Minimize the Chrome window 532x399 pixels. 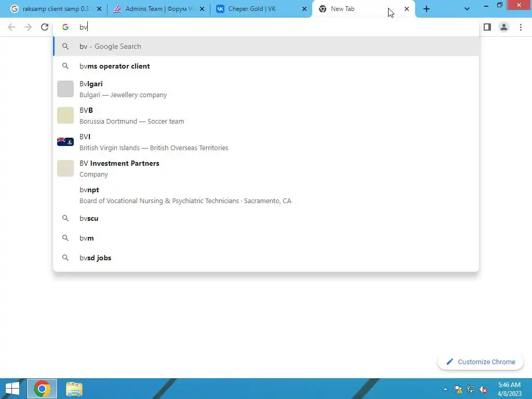pyautogui.click(x=486, y=5)
